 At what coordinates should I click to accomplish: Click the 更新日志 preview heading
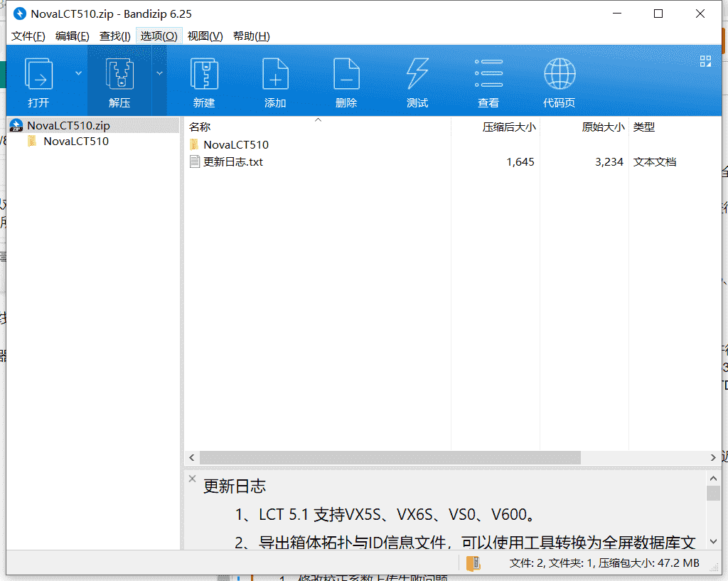coord(235,486)
